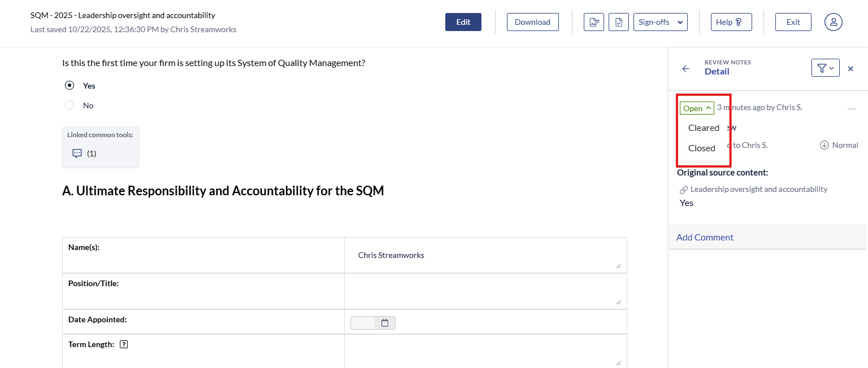Click the user profile avatar icon
This screenshot has height=368, width=868.
[x=834, y=22]
